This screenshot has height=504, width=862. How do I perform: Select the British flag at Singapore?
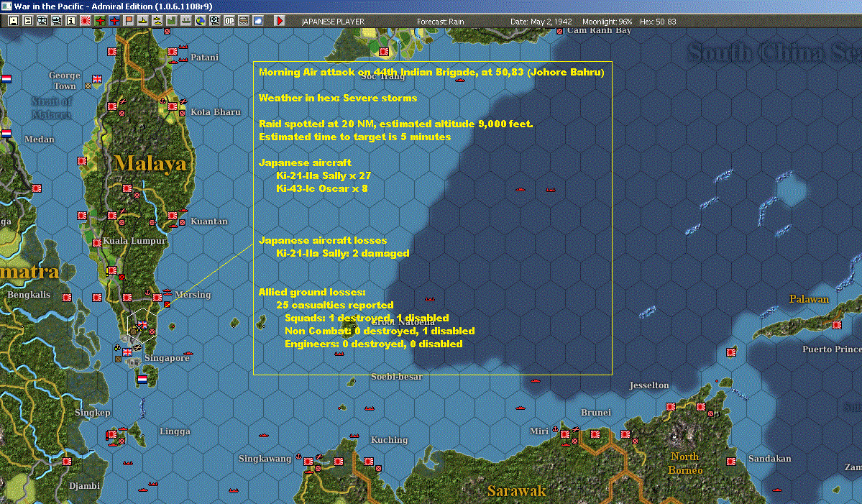127,352
